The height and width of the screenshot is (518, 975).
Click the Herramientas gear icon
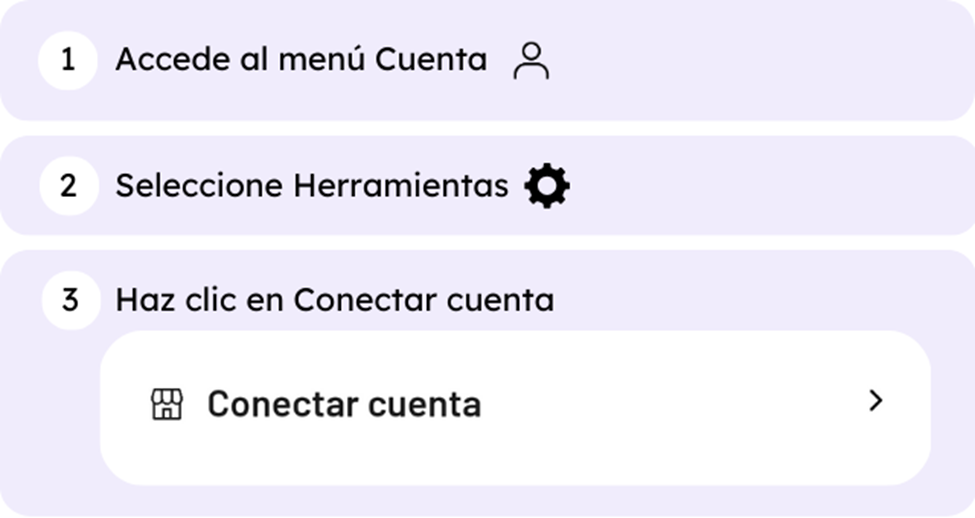(x=547, y=185)
